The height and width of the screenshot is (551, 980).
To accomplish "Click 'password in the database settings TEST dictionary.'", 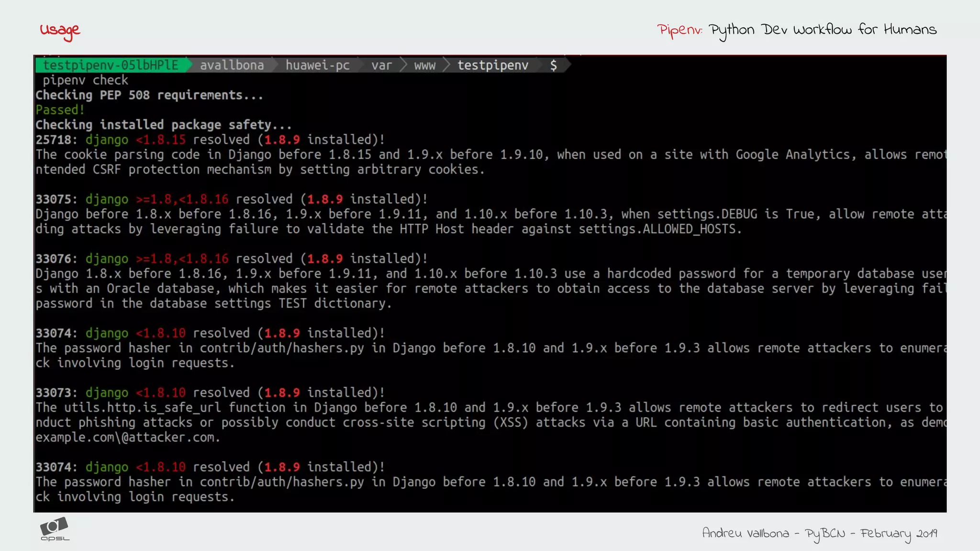I will 214,303.
